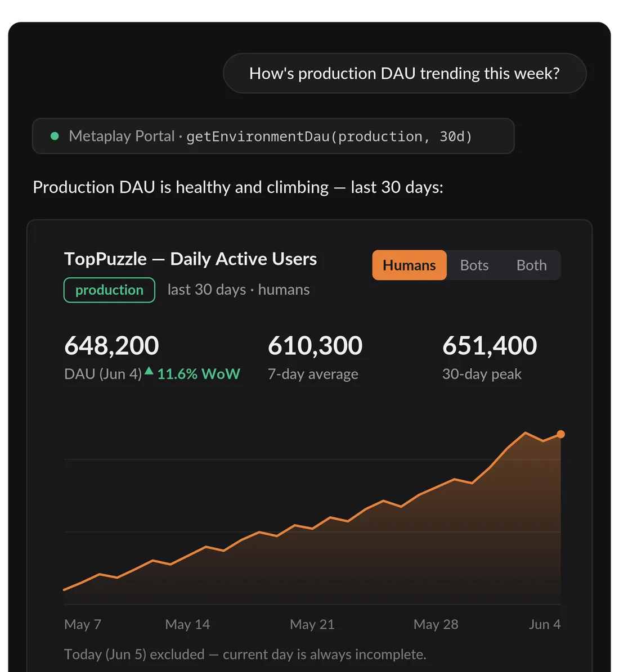This screenshot has width=619, height=672.
Task: Switch chart to Bots view
Action: 474,265
